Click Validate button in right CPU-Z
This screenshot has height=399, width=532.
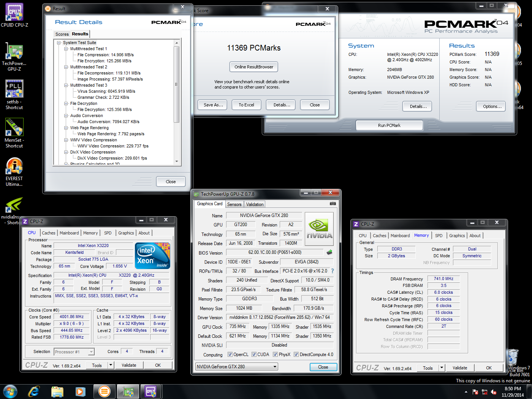click(x=460, y=368)
